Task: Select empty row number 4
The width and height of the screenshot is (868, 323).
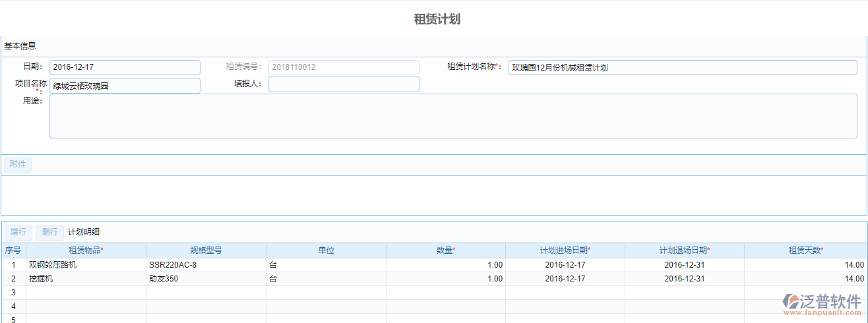Action: pos(13,307)
